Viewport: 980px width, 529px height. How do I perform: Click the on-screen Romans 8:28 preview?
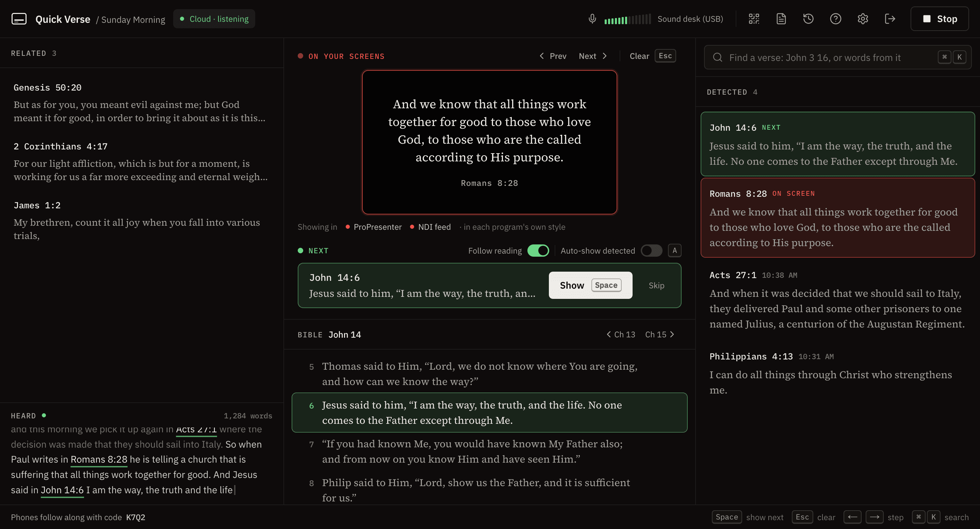[489, 142]
